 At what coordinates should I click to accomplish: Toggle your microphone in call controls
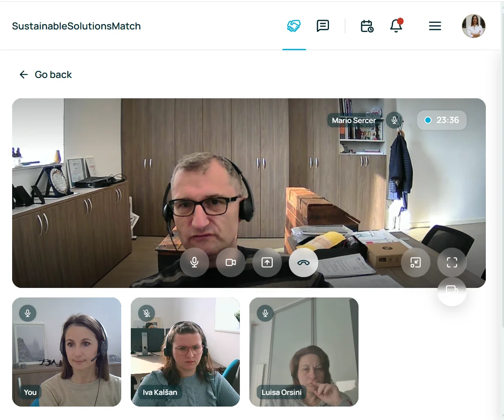pos(194,262)
